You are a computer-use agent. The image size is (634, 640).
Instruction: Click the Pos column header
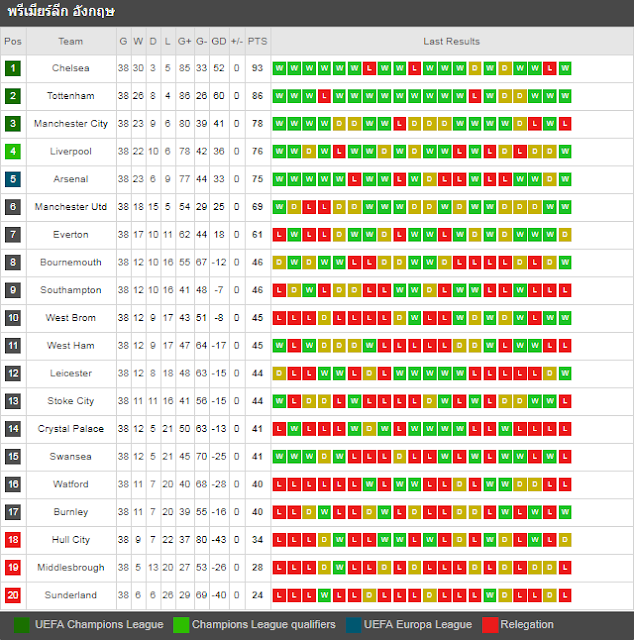[x=13, y=42]
